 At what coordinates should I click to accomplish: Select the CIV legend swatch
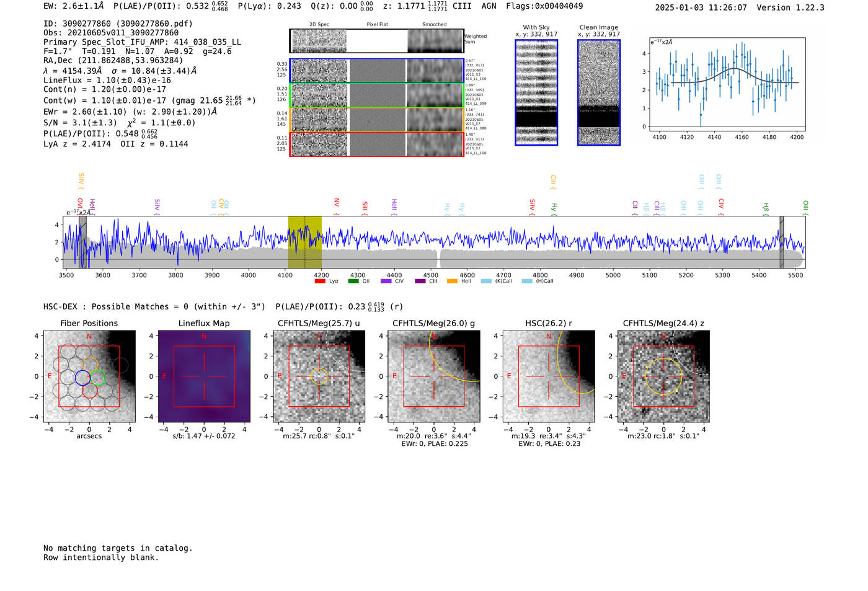click(x=386, y=281)
